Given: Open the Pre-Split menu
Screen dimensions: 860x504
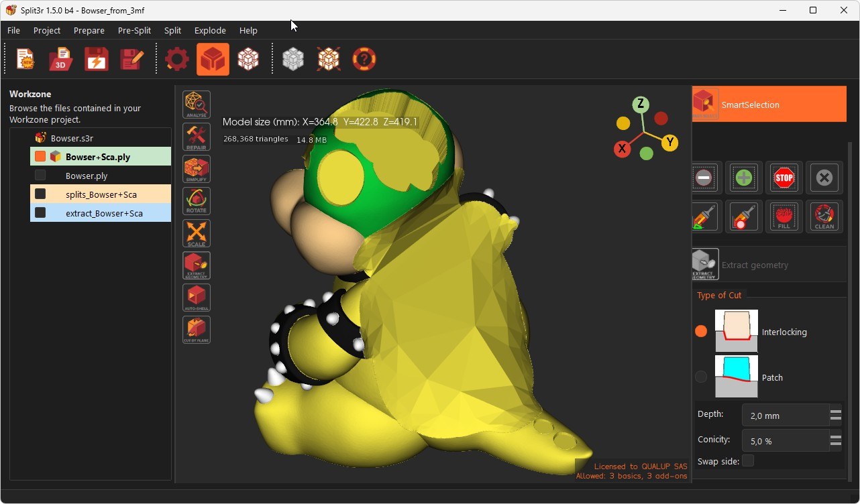Looking at the screenshot, I should pyautogui.click(x=134, y=30).
